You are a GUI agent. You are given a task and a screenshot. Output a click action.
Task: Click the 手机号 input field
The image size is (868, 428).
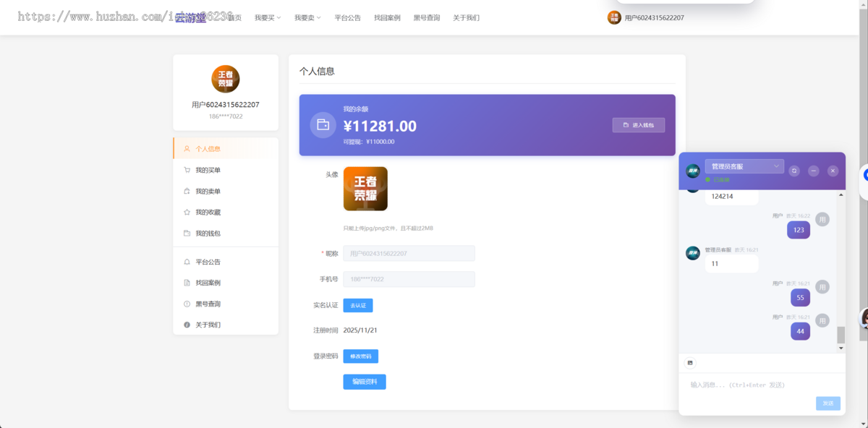coord(409,279)
